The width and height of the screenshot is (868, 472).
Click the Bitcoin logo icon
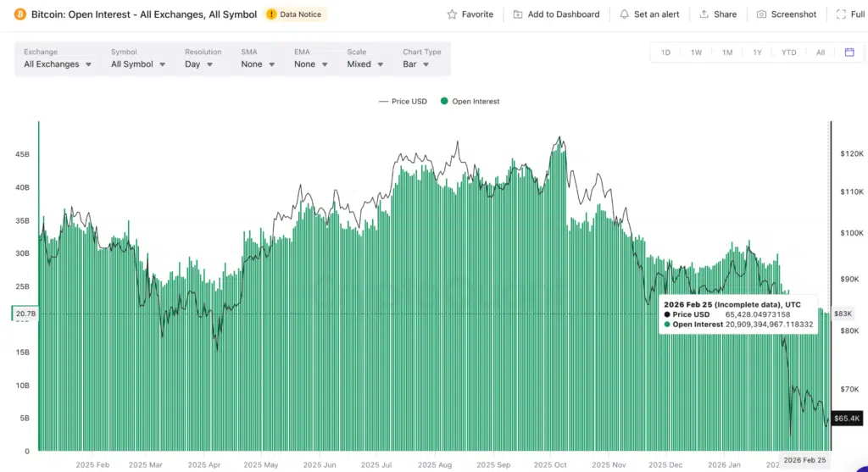point(19,14)
